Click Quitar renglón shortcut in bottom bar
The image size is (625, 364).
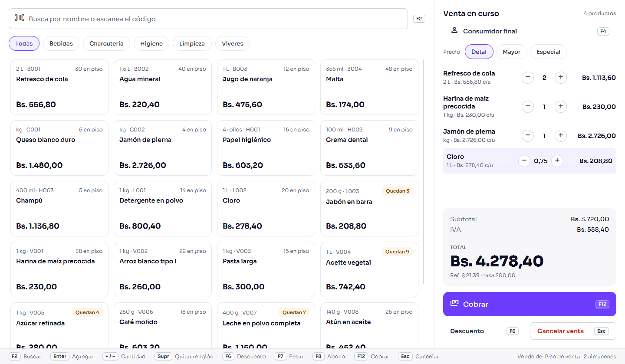[184, 357]
